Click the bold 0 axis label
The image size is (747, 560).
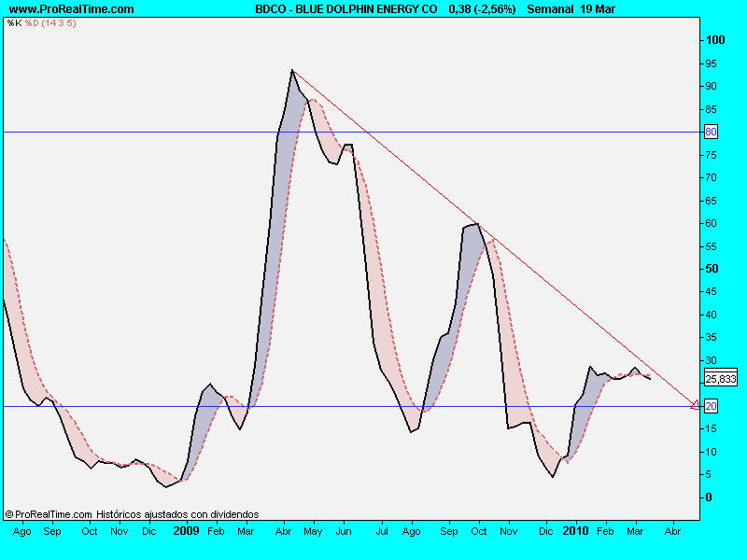[x=709, y=497]
